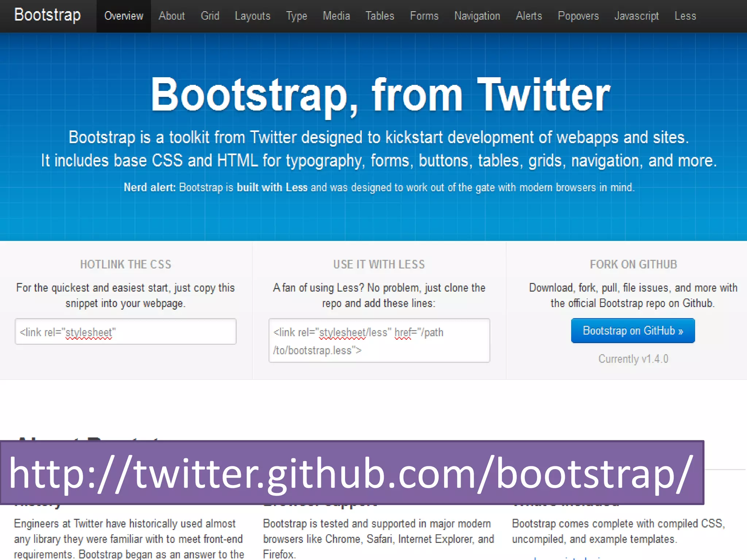The height and width of the screenshot is (560, 747).
Task: Click 'Download, fork, pull, file issues' text
Action: click(633, 295)
